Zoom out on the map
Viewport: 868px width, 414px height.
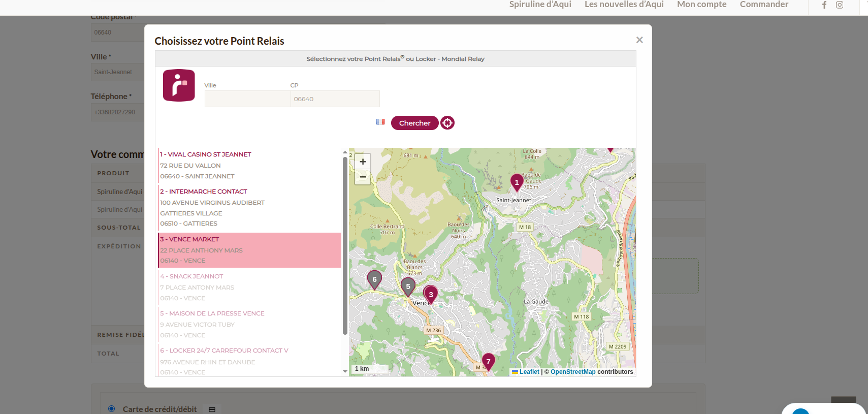(363, 177)
